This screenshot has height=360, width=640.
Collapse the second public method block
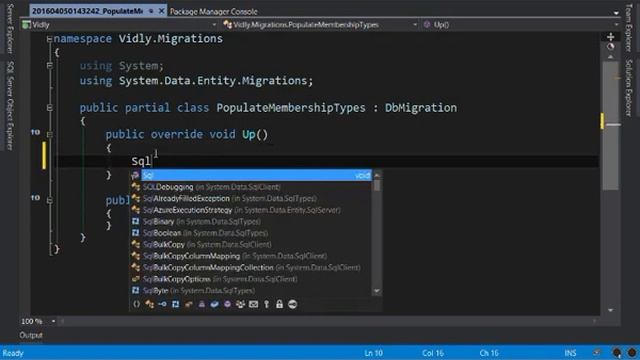[49, 200]
